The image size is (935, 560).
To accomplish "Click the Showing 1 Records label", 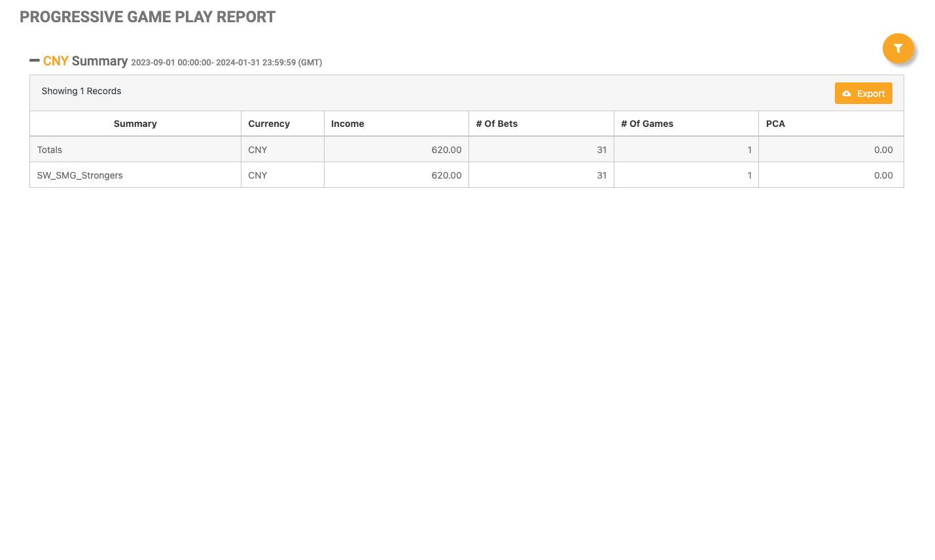I will coord(81,91).
